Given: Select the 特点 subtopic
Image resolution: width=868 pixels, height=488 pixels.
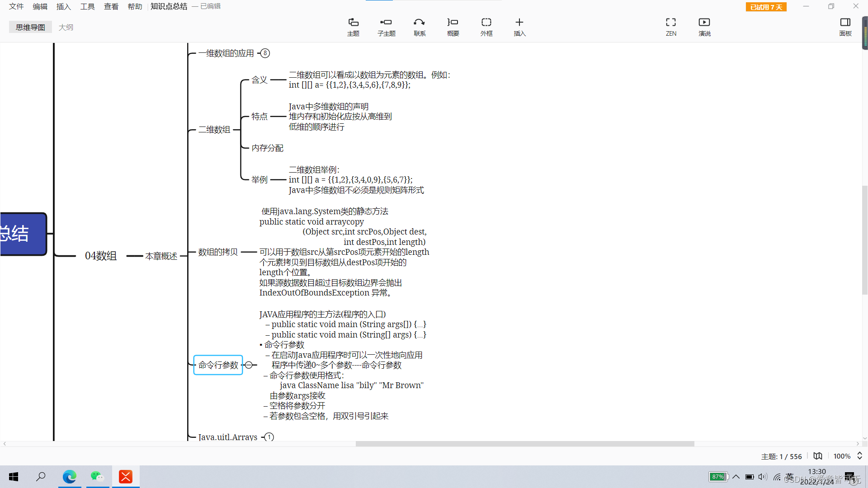Looking at the screenshot, I should (x=259, y=117).
